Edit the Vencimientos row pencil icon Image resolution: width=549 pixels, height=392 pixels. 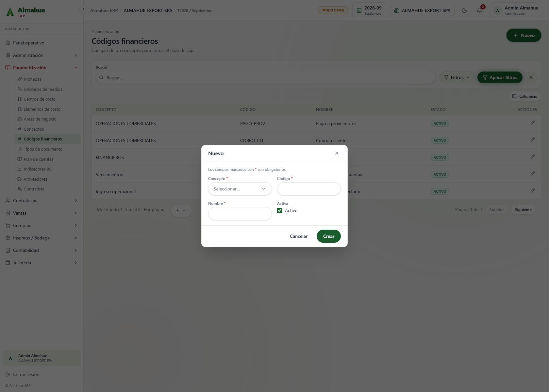click(x=533, y=173)
